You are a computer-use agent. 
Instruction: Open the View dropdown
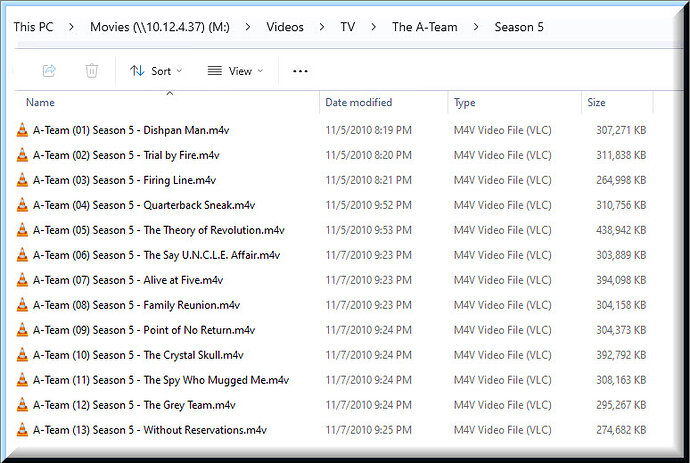(x=235, y=71)
